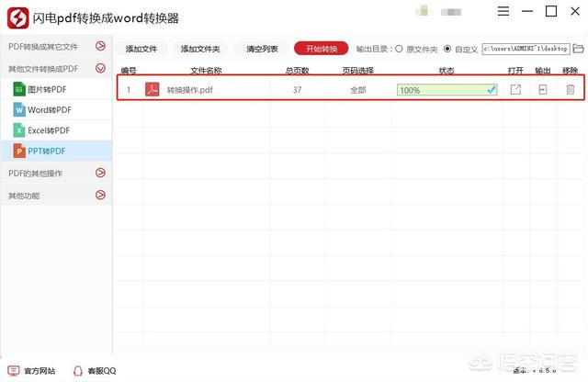
Task: Collapse 其他文件转换成PDF section arrow
Action: (100, 68)
